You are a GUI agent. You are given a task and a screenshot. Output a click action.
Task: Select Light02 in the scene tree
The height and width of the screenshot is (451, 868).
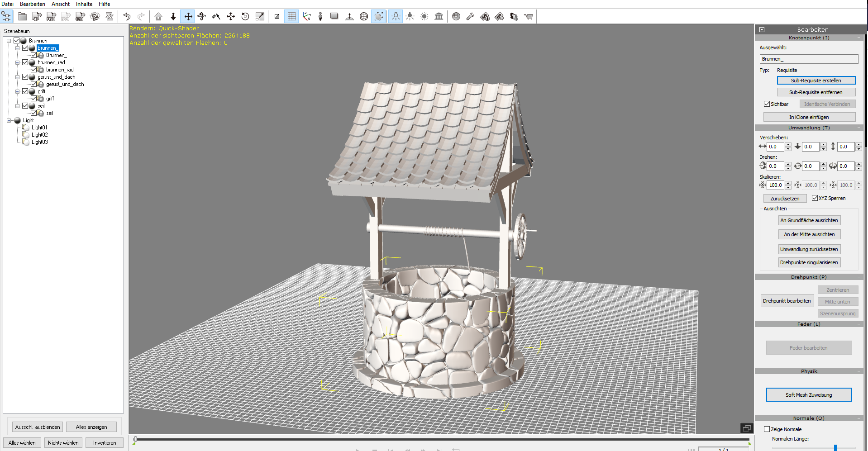pos(40,135)
